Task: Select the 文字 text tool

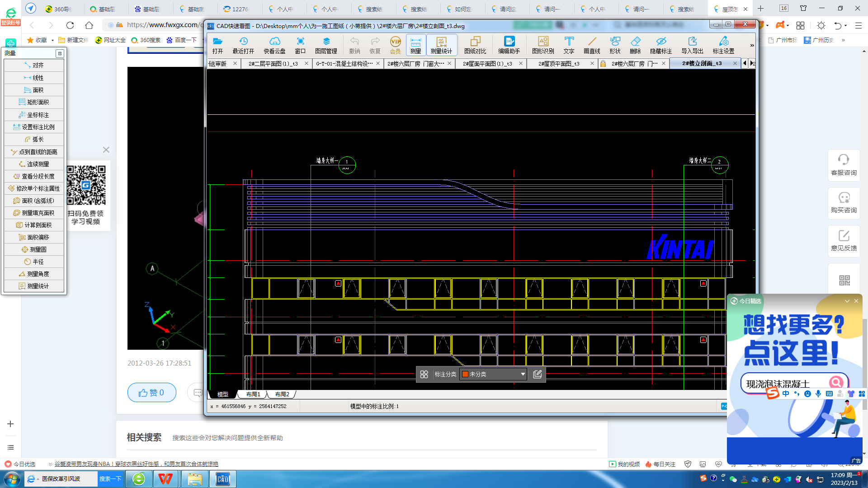Action: 569,45
